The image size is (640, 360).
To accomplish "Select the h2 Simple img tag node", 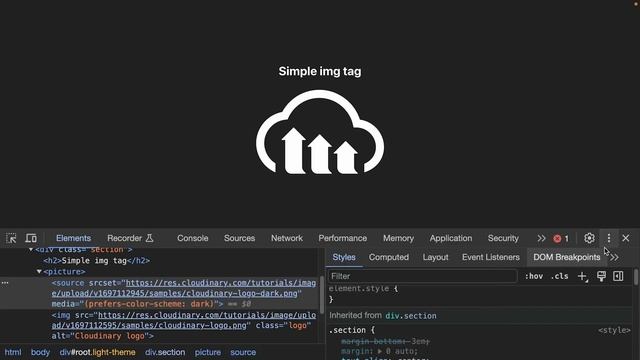I will [97, 260].
